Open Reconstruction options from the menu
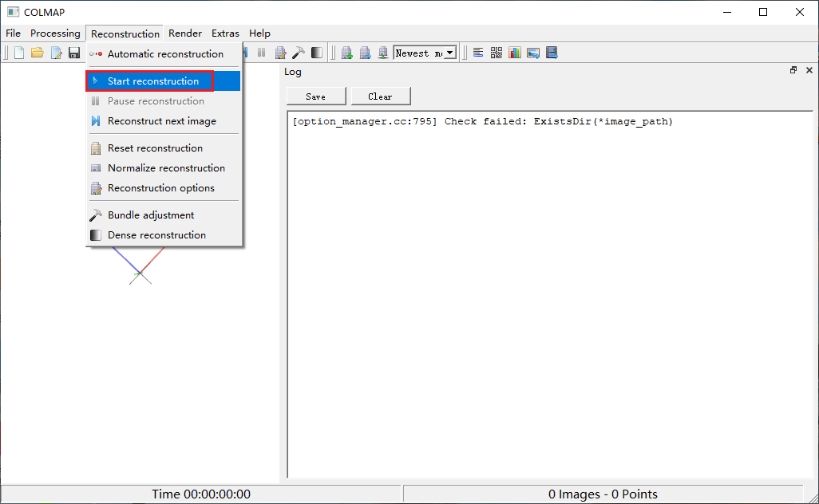The width and height of the screenshot is (819, 504). pos(164,188)
